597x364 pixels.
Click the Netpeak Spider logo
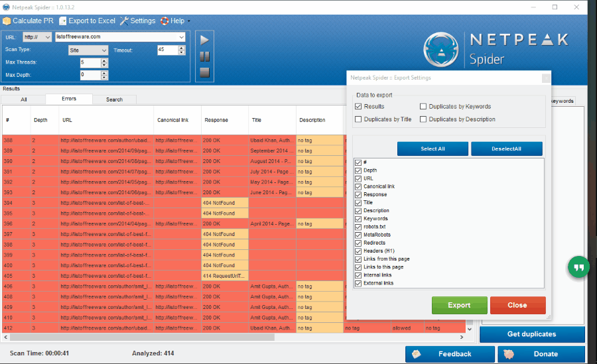[441, 50]
